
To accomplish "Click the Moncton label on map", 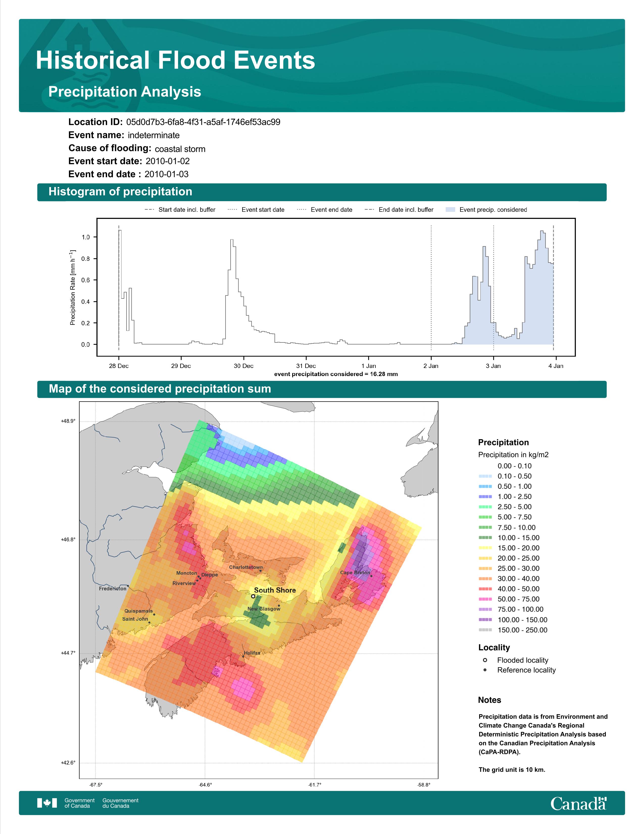I will (187, 573).
